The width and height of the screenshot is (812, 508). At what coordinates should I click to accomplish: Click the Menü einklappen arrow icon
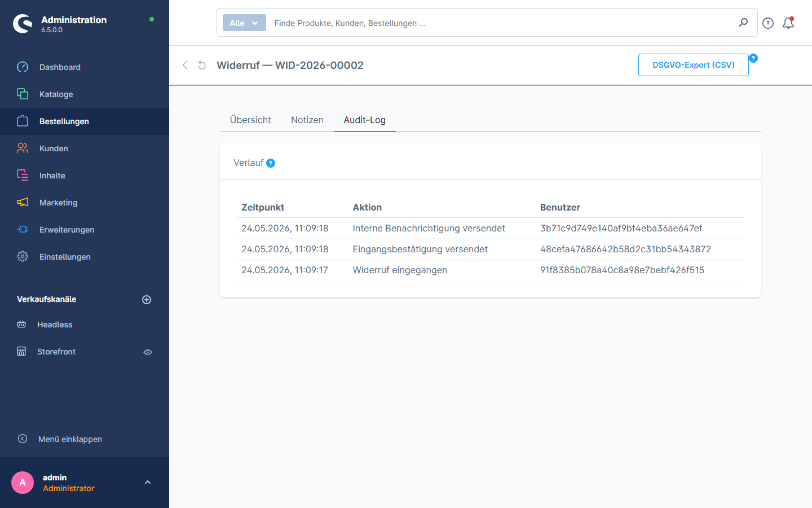23,439
